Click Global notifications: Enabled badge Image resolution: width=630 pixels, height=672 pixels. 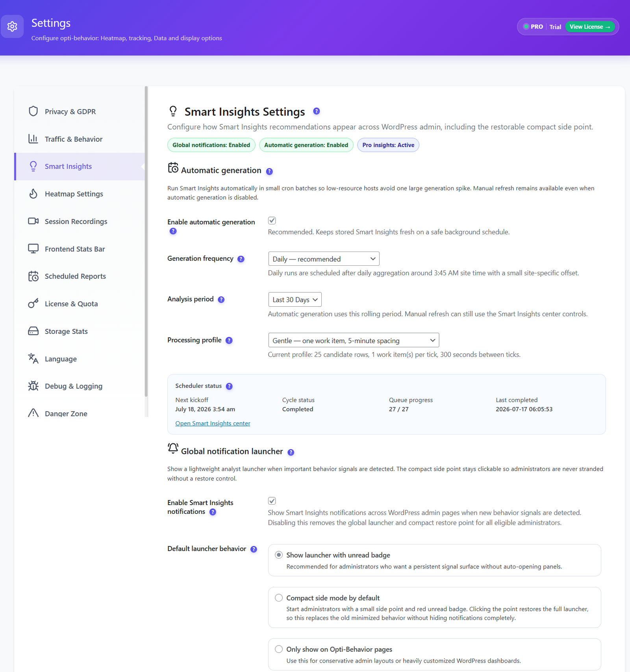[x=211, y=145]
